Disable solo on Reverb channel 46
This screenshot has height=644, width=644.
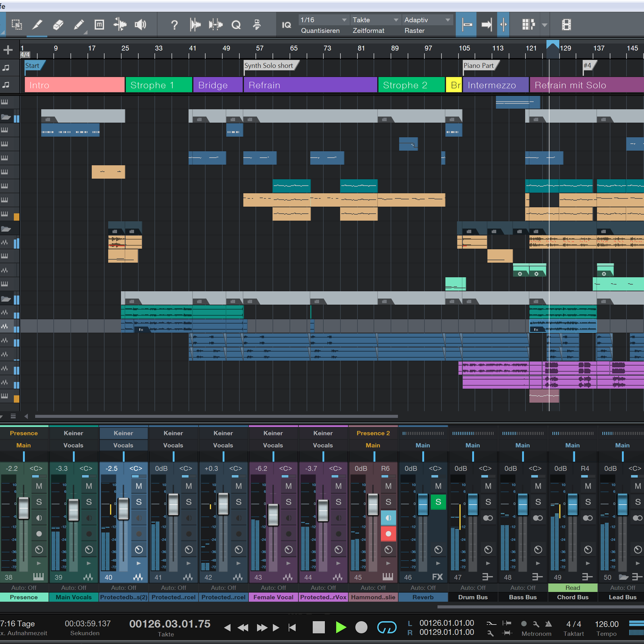pyautogui.click(x=438, y=502)
